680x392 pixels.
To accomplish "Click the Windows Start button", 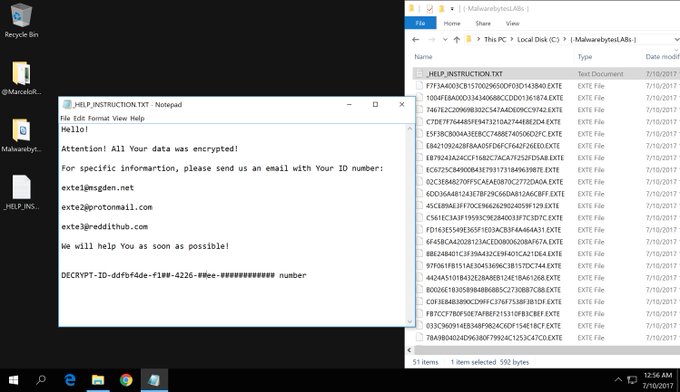I will point(13,380).
